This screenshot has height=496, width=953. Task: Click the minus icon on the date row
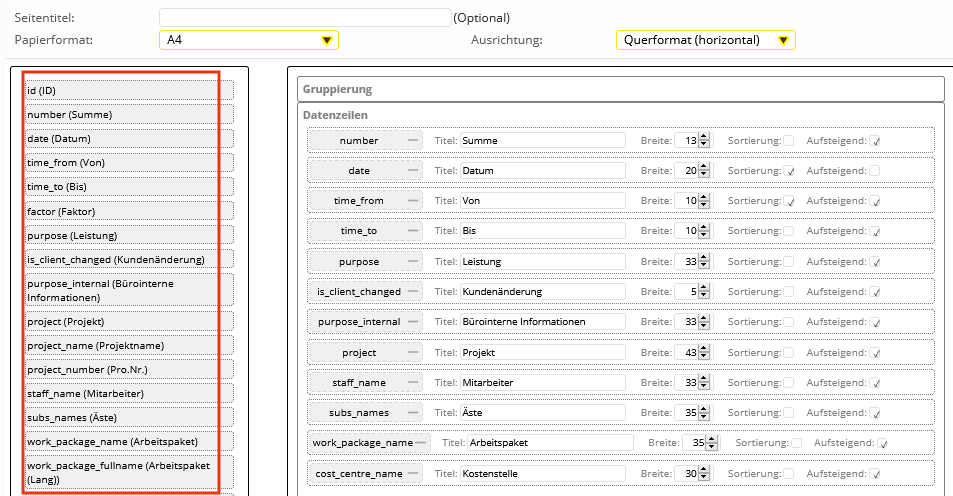coord(414,171)
